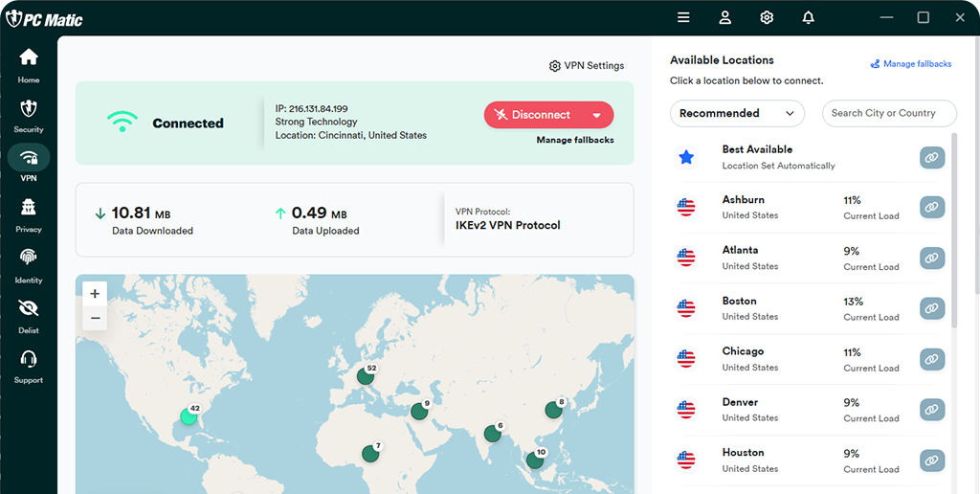Select the map cluster marked 6
Image resolution: width=980 pixels, height=494 pixels.
(x=493, y=434)
